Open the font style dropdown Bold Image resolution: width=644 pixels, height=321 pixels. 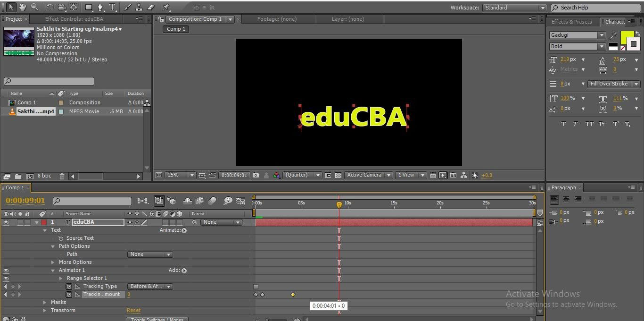(x=577, y=46)
